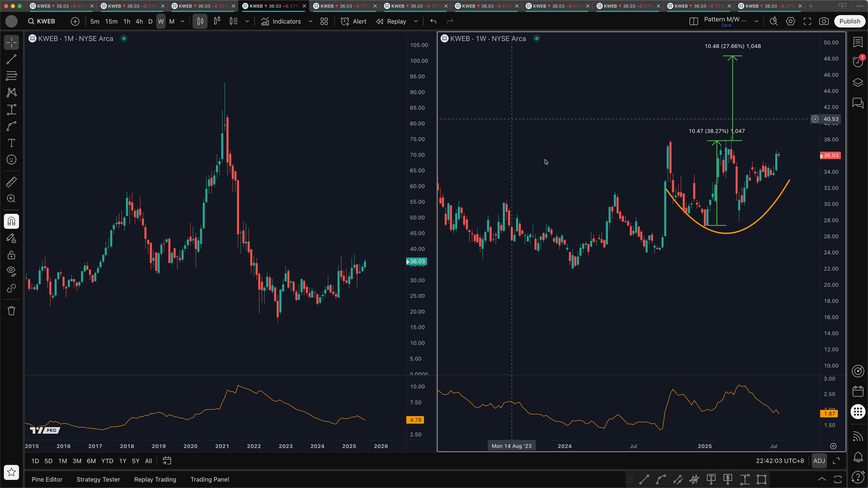Open the Strategy Tester tab

pos(98,479)
